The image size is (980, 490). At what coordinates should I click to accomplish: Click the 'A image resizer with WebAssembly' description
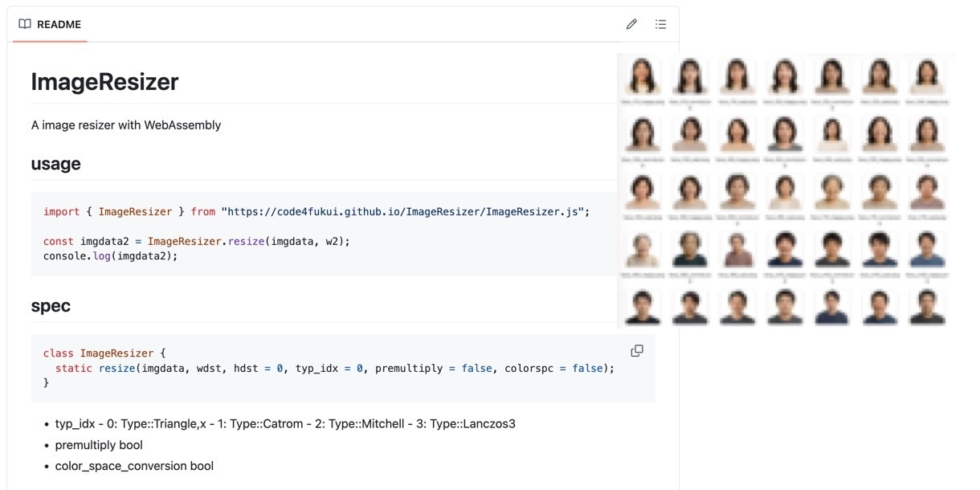coord(126,125)
